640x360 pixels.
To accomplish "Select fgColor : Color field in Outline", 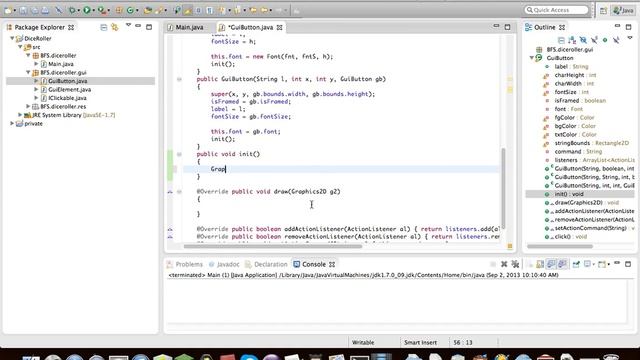I will [x=574, y=118].
